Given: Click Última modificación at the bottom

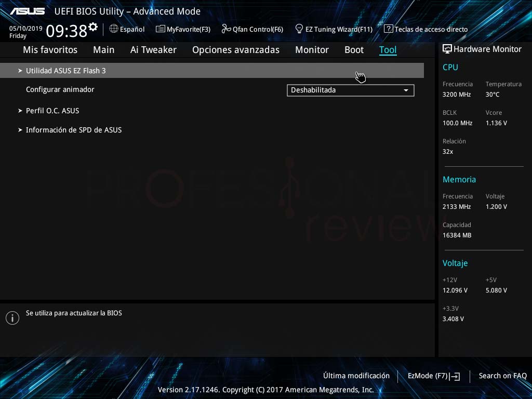Looking at the screenshot, I should tap(357, 376).
